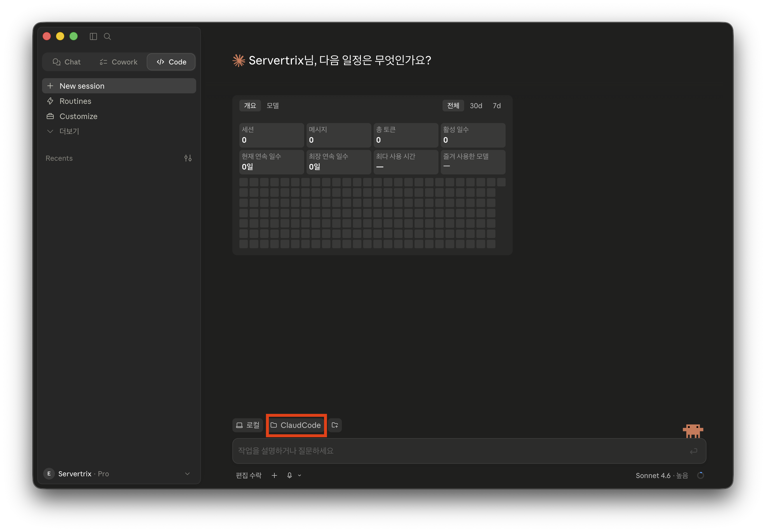Viewport: 766px width, 532px height.
Task: Click the pixel creature mascot icon
Action: [x=693, y=431]
